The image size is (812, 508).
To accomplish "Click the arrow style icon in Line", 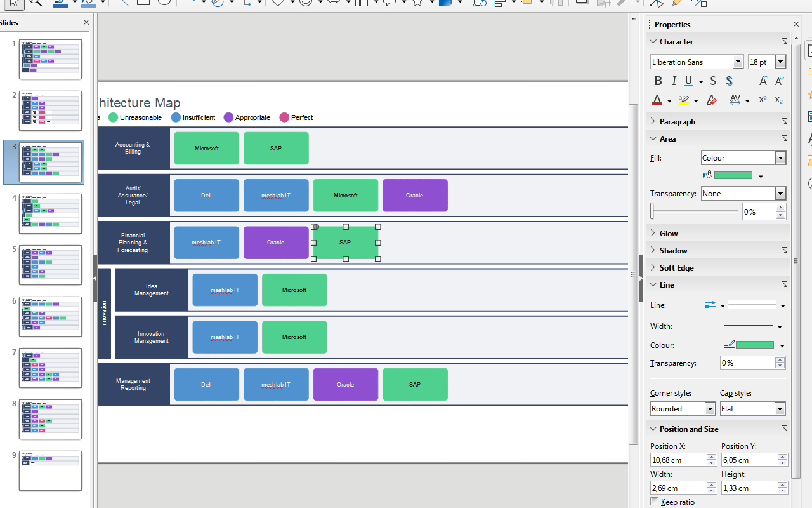I will [710, 305].
